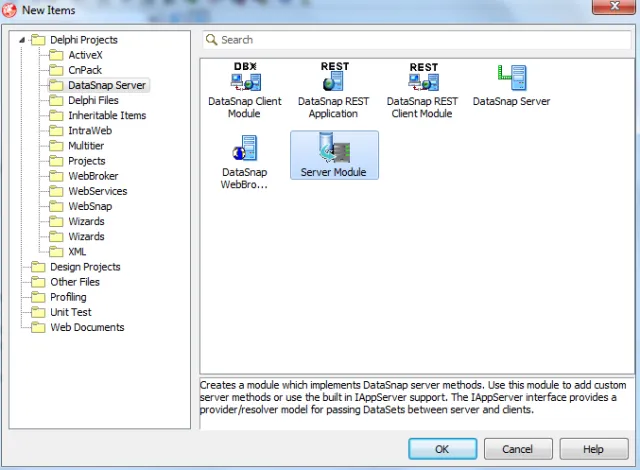
Task: Click the CnPack folder icon
Action: click(56, 70)
